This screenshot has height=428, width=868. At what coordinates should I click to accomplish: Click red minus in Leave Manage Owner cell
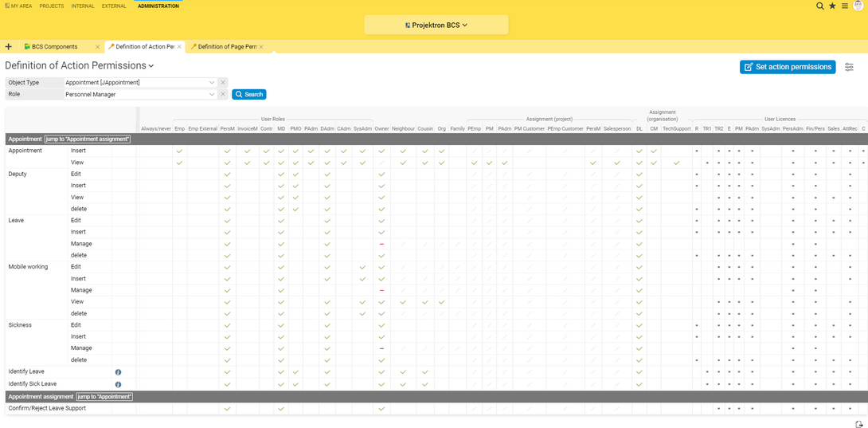[381, 244]
